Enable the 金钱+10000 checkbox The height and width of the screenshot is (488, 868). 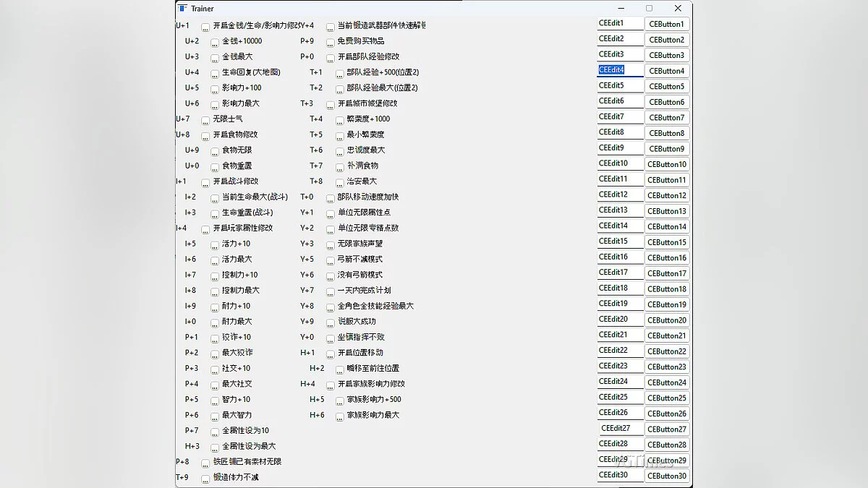pos(215,43)
